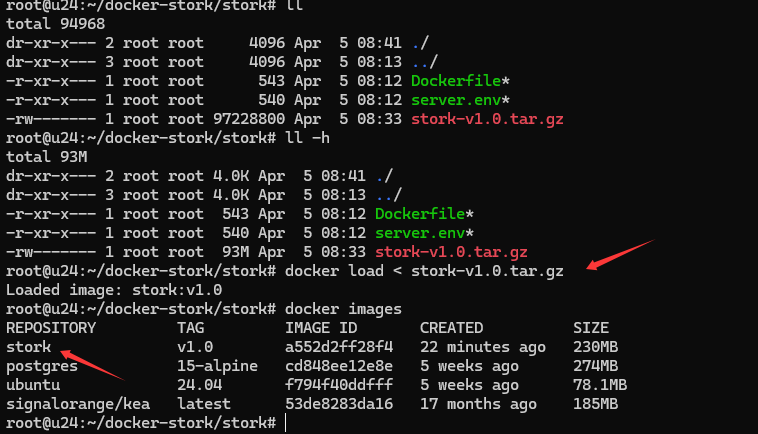Screen dimensions: 758x434
Task: Click the 08:33 timestamp in the first listing
Action: [x=379, y=119]
